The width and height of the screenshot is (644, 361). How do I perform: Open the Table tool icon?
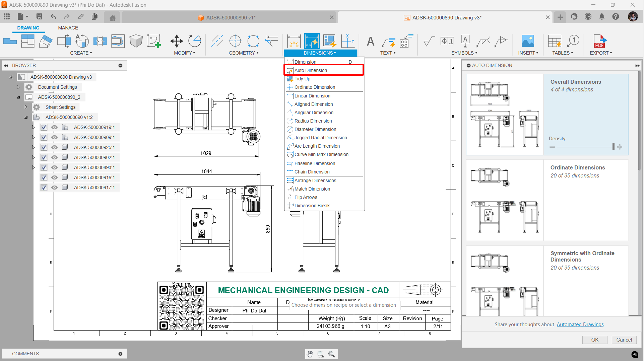[555, 41]
